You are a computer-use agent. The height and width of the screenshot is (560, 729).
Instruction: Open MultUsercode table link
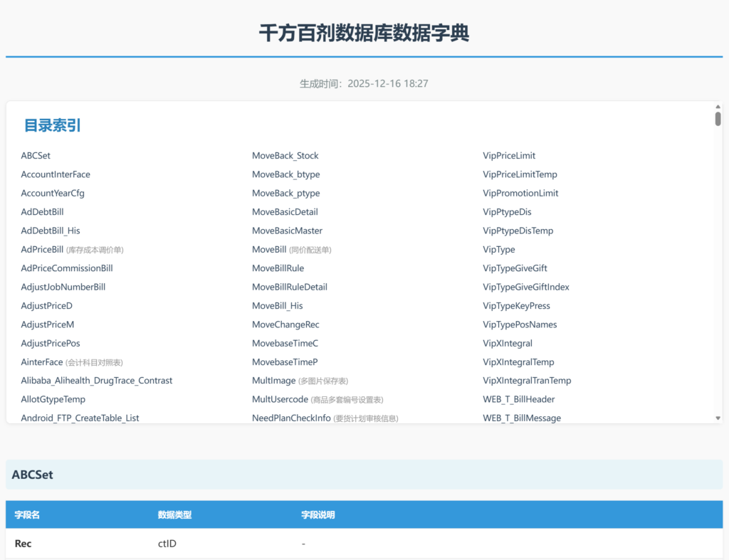point(280,400)
